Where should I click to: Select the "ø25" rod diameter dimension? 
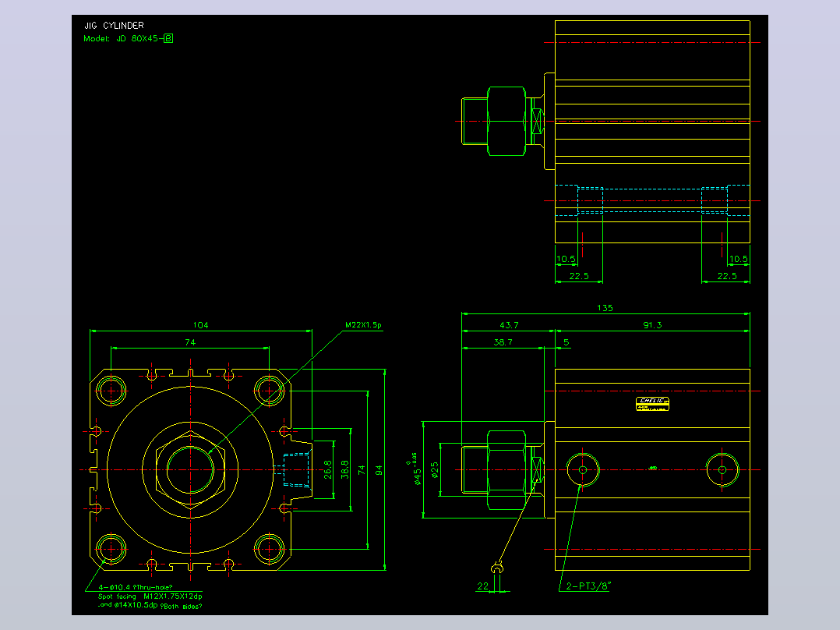click(435, 469)
